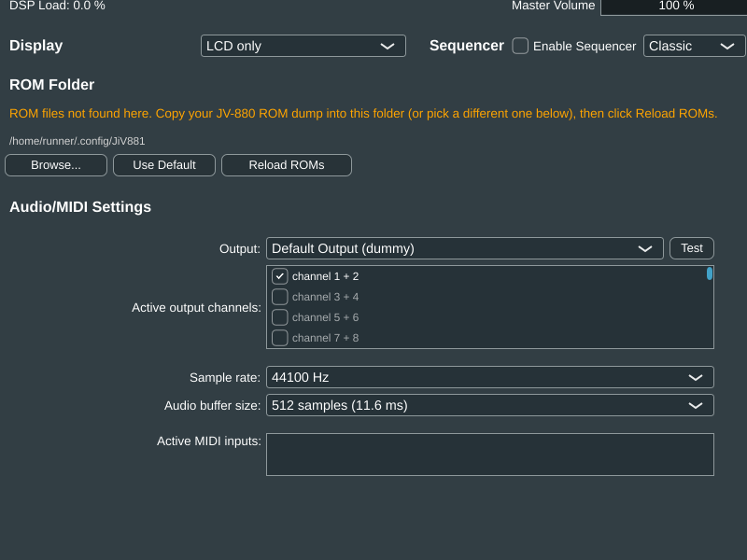This screenshot has height=560, width=747.
Task: Click the Use Default button
Action: (x=164, y=165)
